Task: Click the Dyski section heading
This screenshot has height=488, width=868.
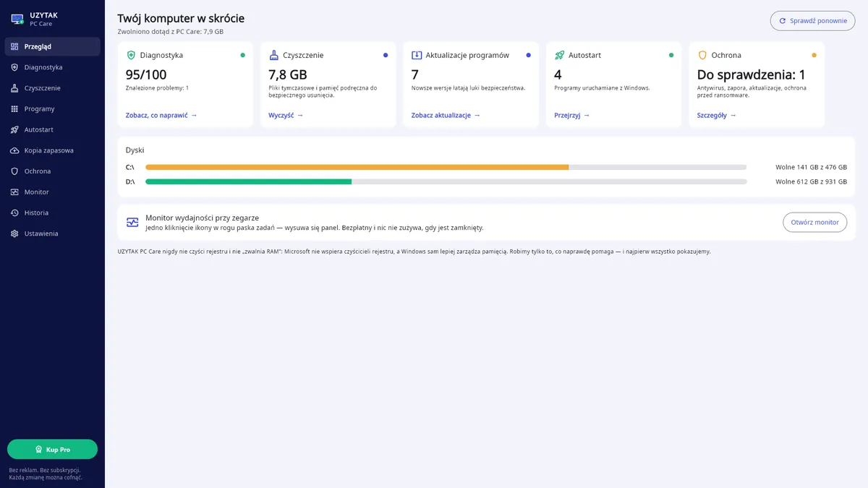Action: click(x=135, y=150)
